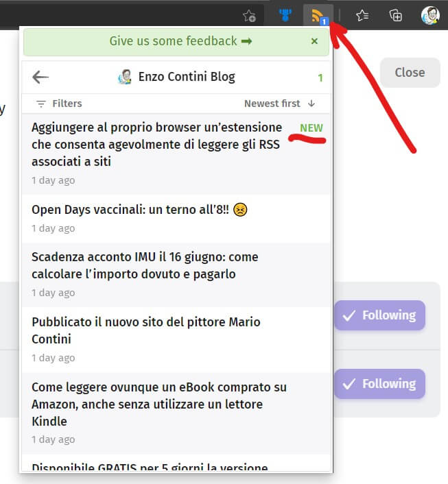Dismiss the feedback banner with X
Viewport: 448px width, 484px height.
click(314, 41)
